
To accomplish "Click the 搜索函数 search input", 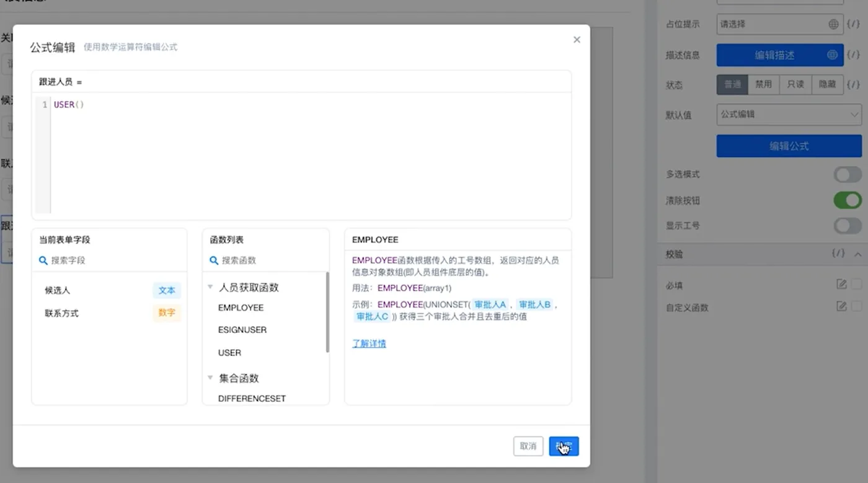I will (x=266, y=260).
